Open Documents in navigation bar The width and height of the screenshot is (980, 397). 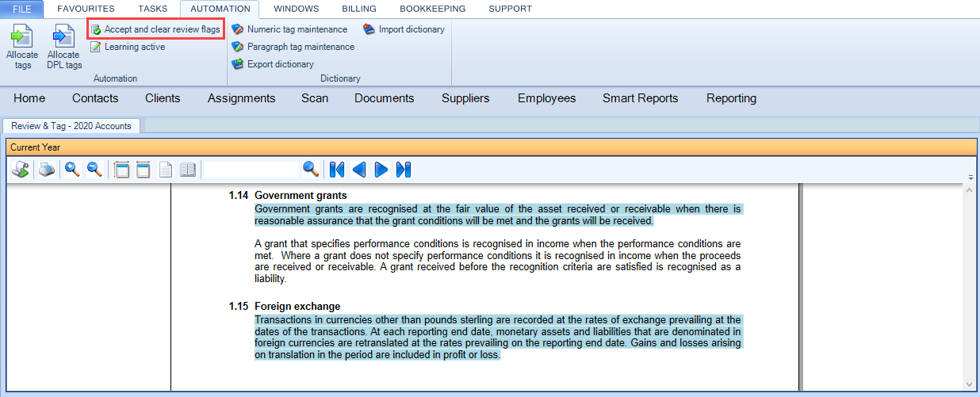click(385, 98)
